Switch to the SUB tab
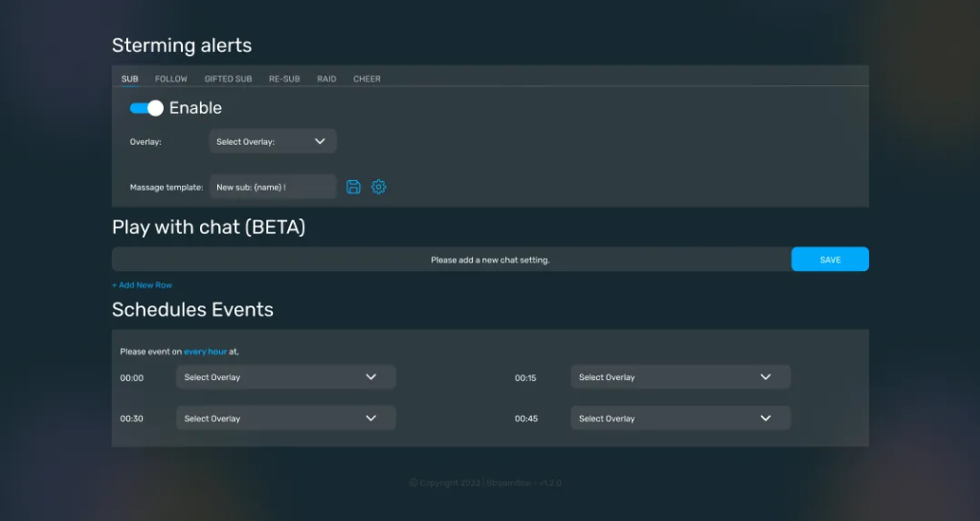Screen dimensions: 980x521 pos(130,79)
